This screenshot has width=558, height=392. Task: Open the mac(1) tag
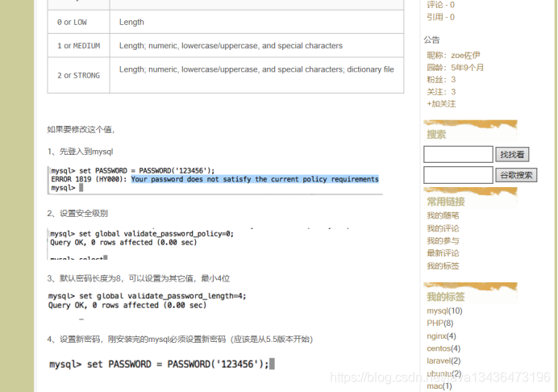coord(439,386)
